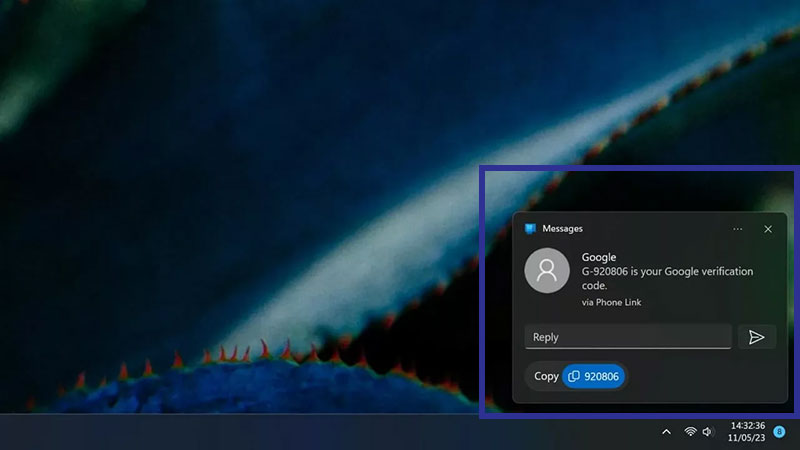Image resolution: width=800 pixels, height=450 pixels.
Task: Click the verification code message text
Action: click(x=667, y=279)
